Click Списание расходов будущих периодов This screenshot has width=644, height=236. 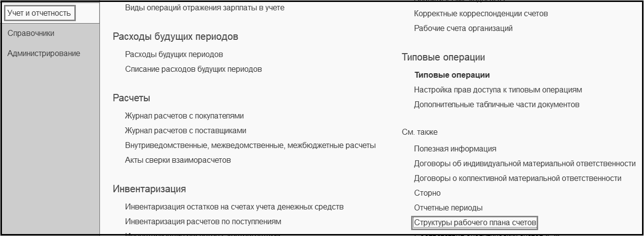[x=193, y=69]
